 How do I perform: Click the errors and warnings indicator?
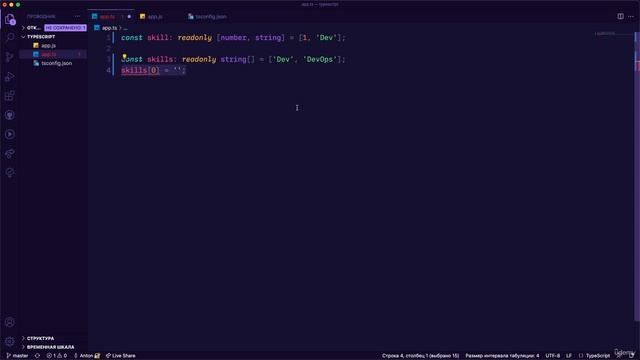pos(57,356)
